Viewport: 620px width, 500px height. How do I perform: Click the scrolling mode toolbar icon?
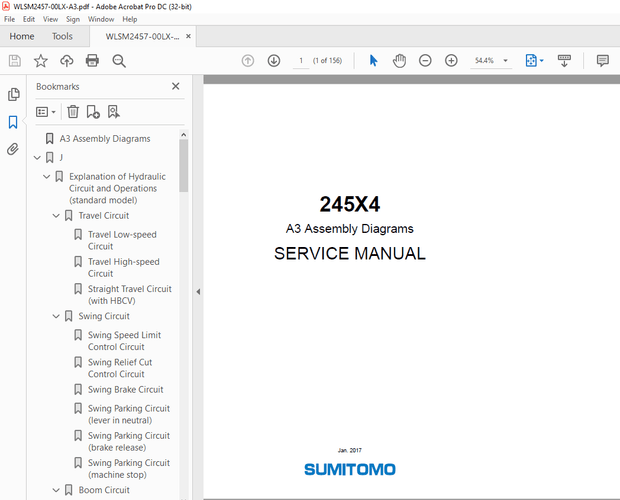pos(564,60)
